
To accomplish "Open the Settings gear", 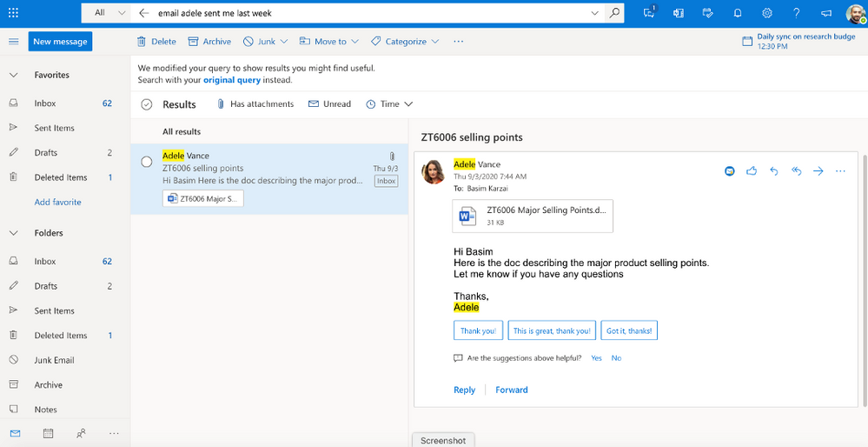I will point(766,13).
